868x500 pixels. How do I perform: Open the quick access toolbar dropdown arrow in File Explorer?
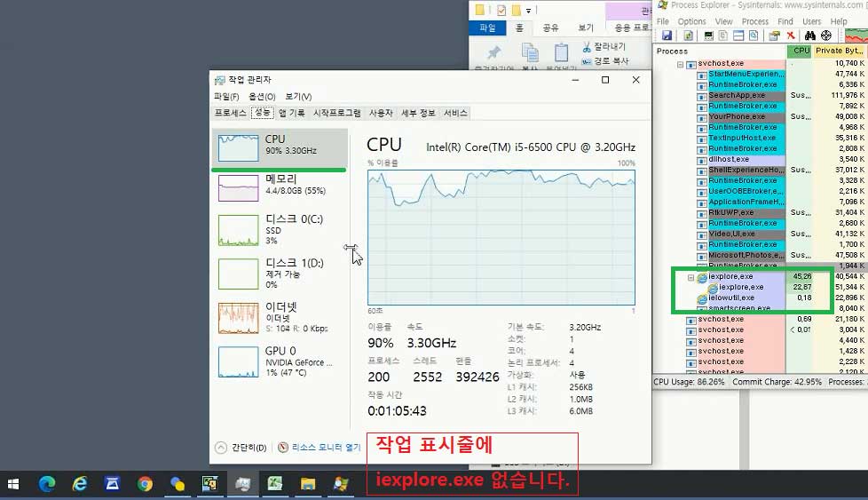(529, 11)
